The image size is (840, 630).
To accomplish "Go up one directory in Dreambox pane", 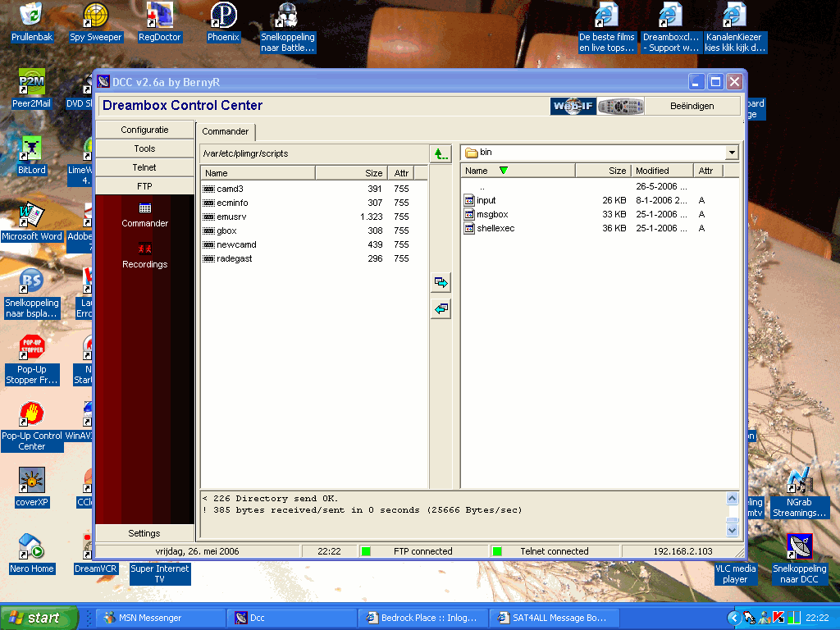I will coord(441,154).
